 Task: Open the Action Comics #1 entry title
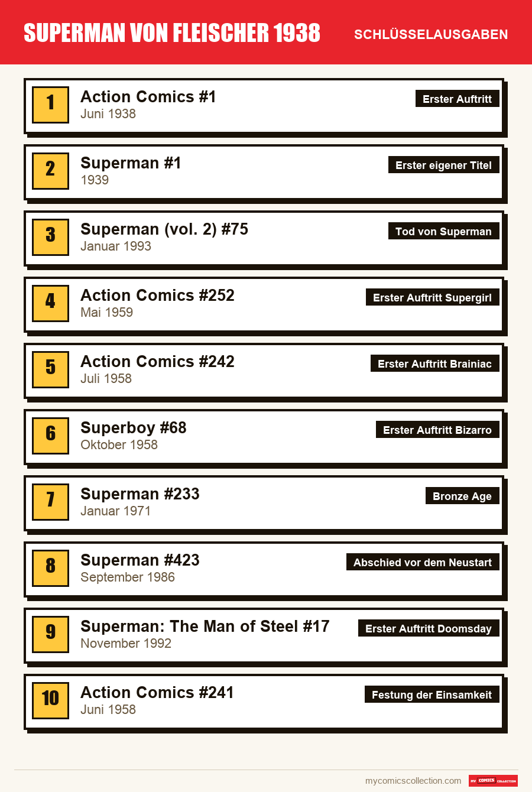[x=148, y=97]
